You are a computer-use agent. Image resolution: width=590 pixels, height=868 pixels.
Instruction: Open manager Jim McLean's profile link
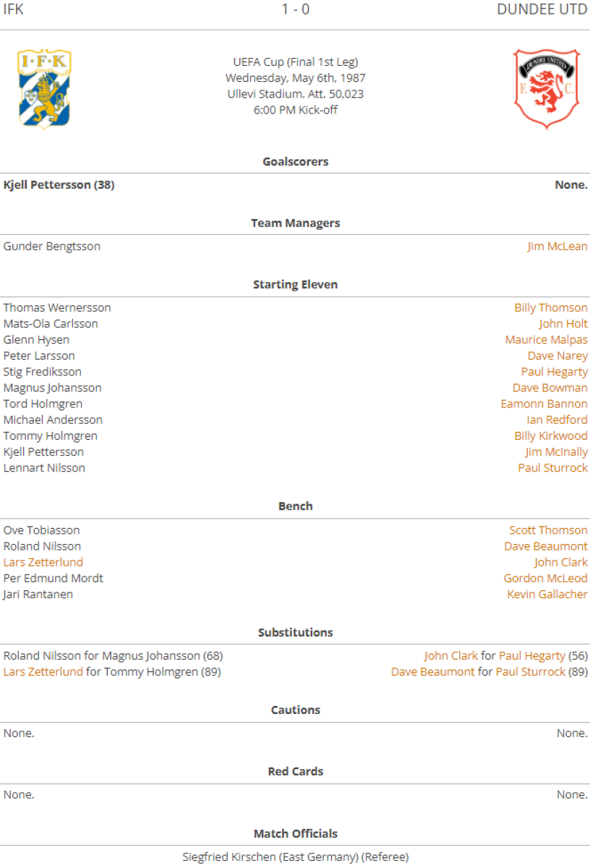[557, 247]
